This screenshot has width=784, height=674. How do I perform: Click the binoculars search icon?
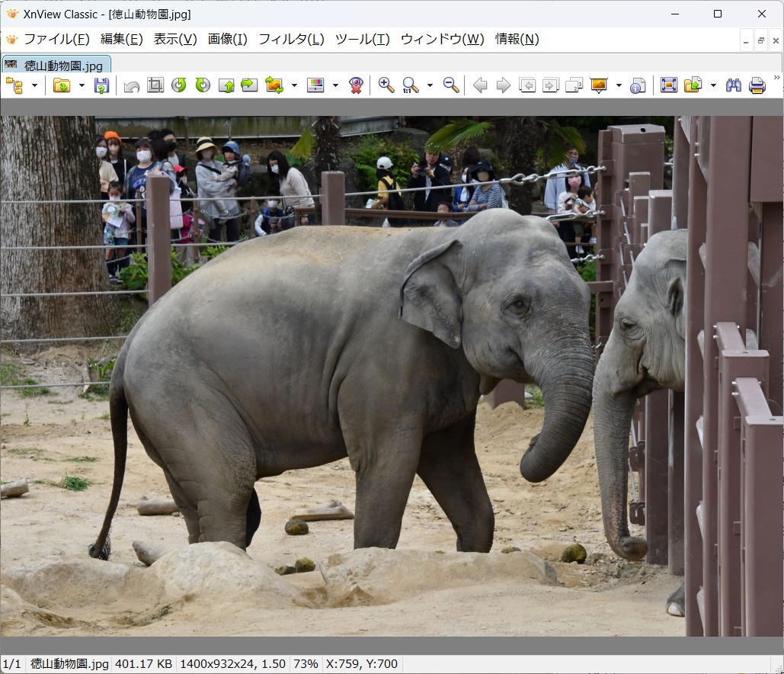click(733, 85)
